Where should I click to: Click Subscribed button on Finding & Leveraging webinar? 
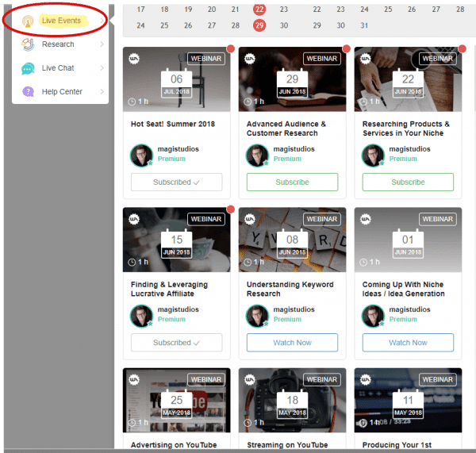[176, 343]
